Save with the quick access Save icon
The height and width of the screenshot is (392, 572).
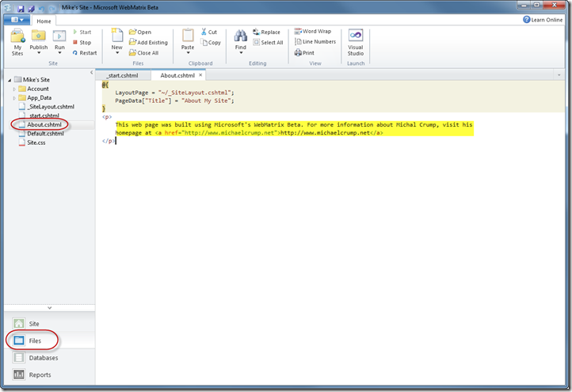[x=21, y=9]
